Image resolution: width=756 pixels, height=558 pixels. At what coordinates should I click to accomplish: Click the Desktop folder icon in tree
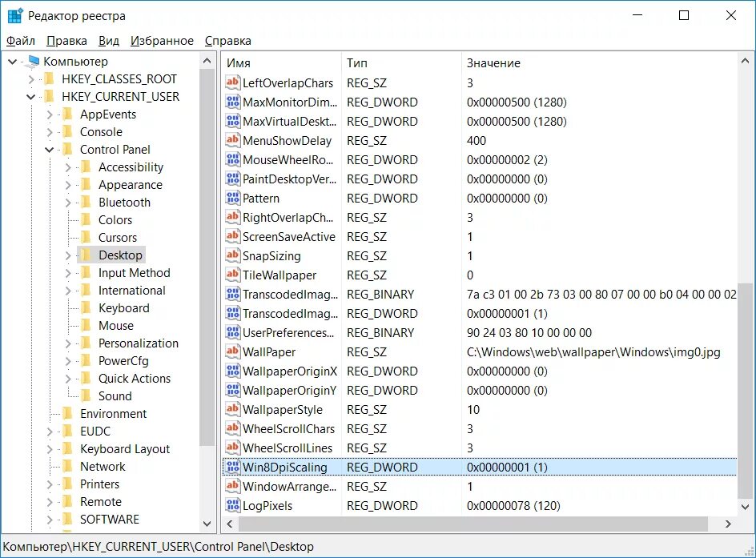click(86, 255)
